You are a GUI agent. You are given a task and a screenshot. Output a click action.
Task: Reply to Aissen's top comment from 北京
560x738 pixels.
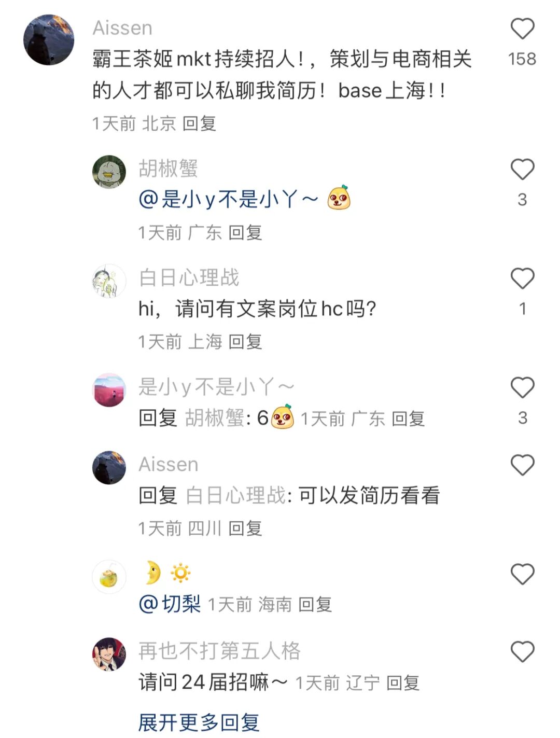coord(199,123)
